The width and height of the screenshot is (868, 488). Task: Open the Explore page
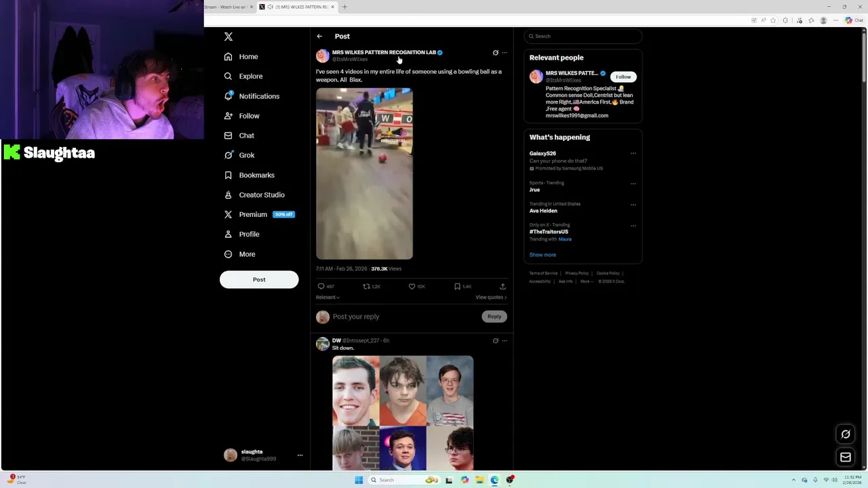point(243,77)
